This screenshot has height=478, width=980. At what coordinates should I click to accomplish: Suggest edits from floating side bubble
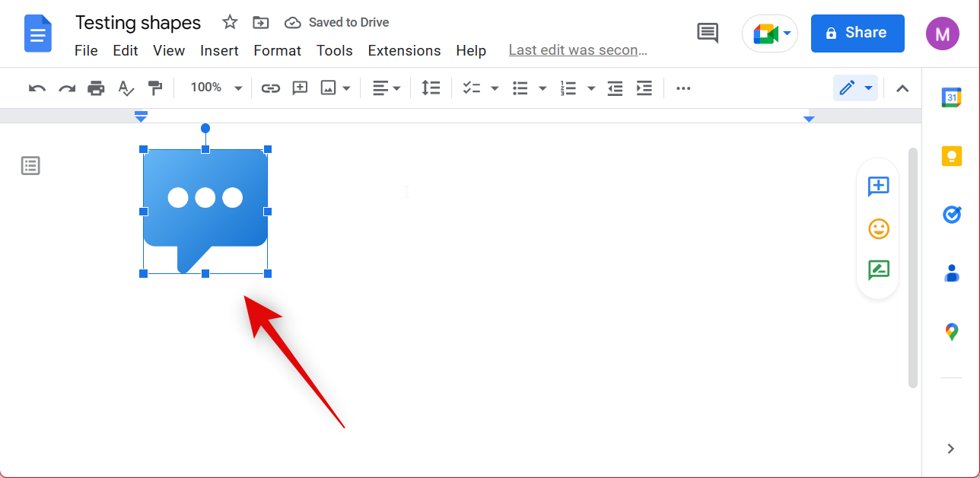point(879,270)
